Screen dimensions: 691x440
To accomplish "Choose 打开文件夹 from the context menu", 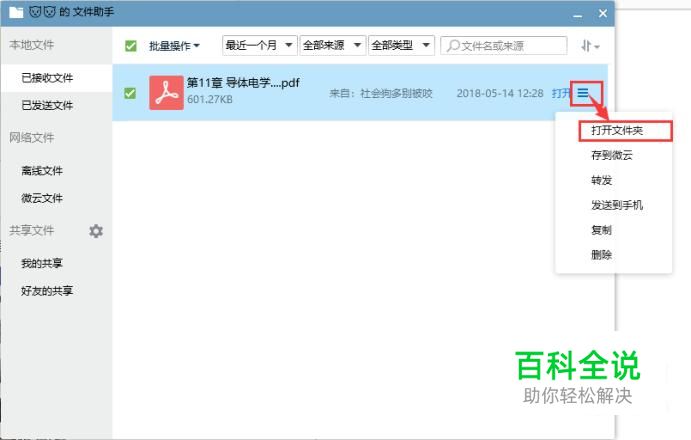I will coord(617,131).
